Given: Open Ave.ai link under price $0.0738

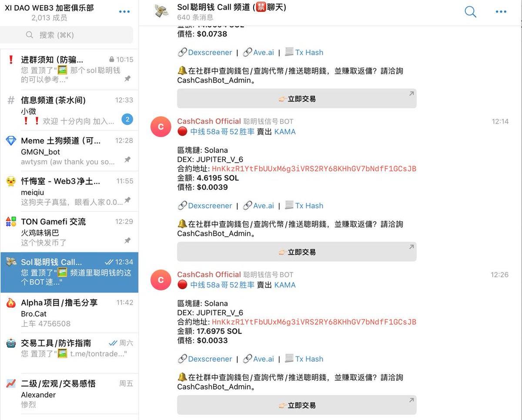Looking at the screenshot, I should tap(264, 52).
